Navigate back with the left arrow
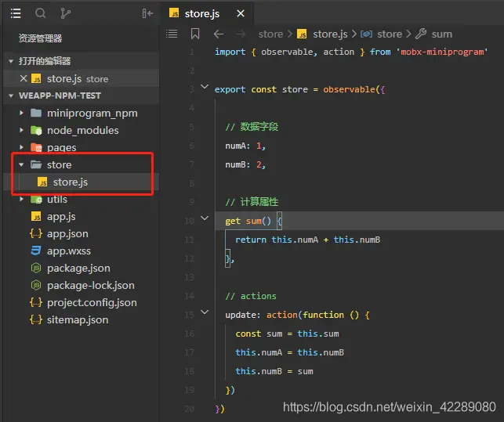Viewport: 504px width, 422px height. pos(219,34)
